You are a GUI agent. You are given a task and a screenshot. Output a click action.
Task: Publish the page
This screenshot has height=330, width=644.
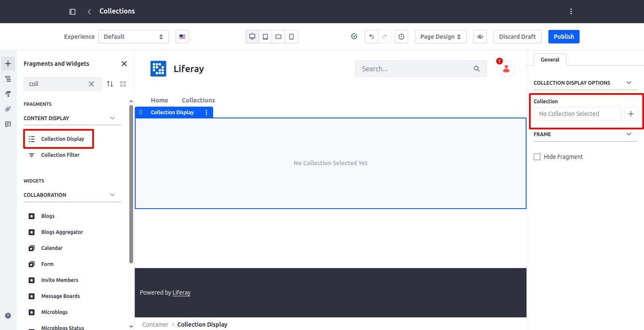pos(564,37)
